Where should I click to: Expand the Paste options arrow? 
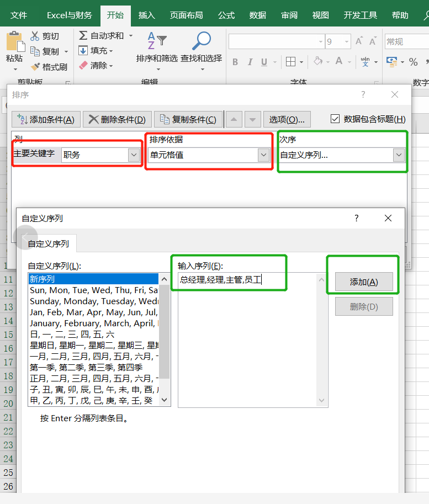click(x=15, y=69)
